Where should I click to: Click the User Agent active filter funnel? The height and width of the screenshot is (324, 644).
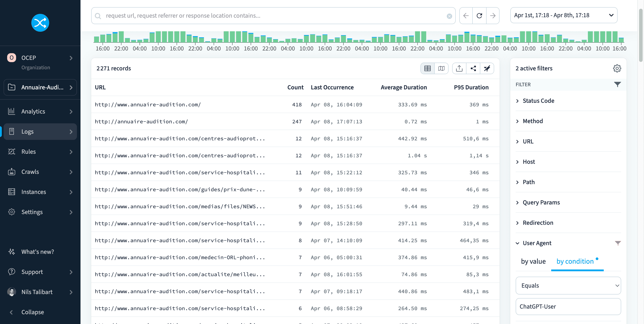tap(618, 243)
